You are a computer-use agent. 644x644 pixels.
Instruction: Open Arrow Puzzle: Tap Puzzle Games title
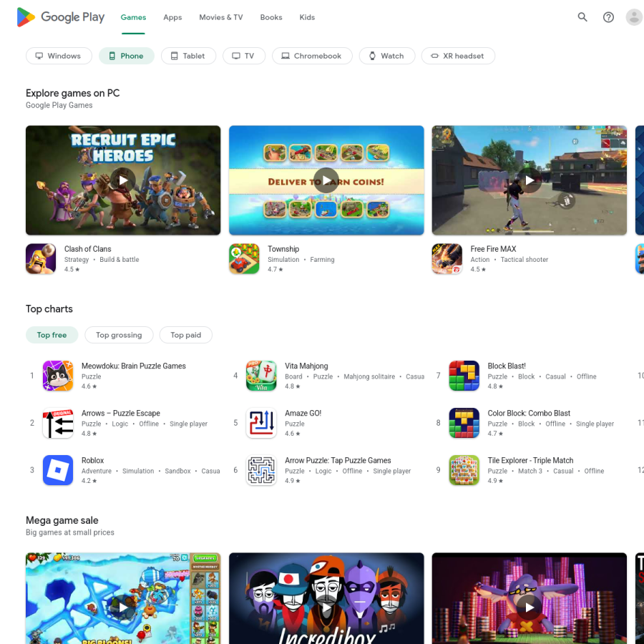click(338, 460)
